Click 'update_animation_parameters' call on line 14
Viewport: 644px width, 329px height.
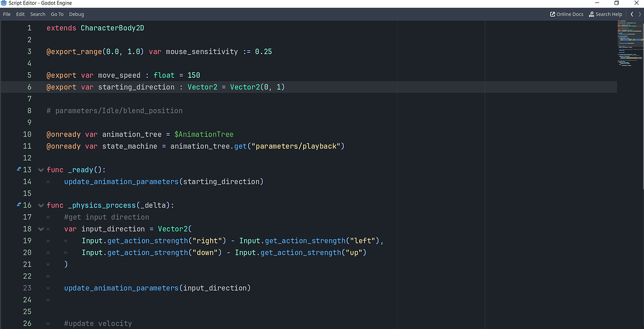point(121,182)
